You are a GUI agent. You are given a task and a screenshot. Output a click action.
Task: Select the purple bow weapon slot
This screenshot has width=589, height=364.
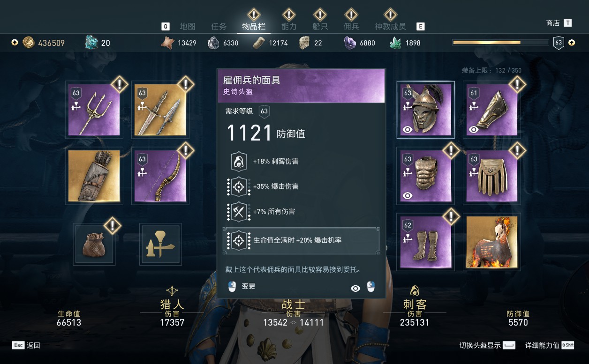tap(160, 176)
